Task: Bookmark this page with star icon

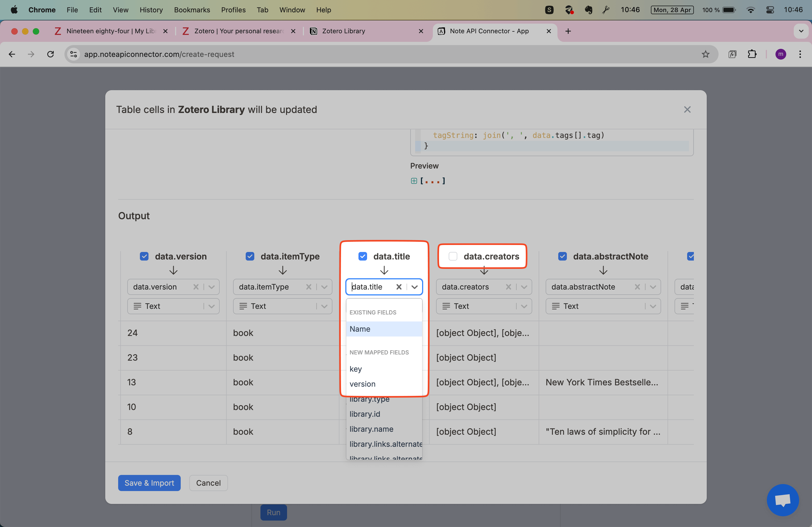Action: coord(705,54)
